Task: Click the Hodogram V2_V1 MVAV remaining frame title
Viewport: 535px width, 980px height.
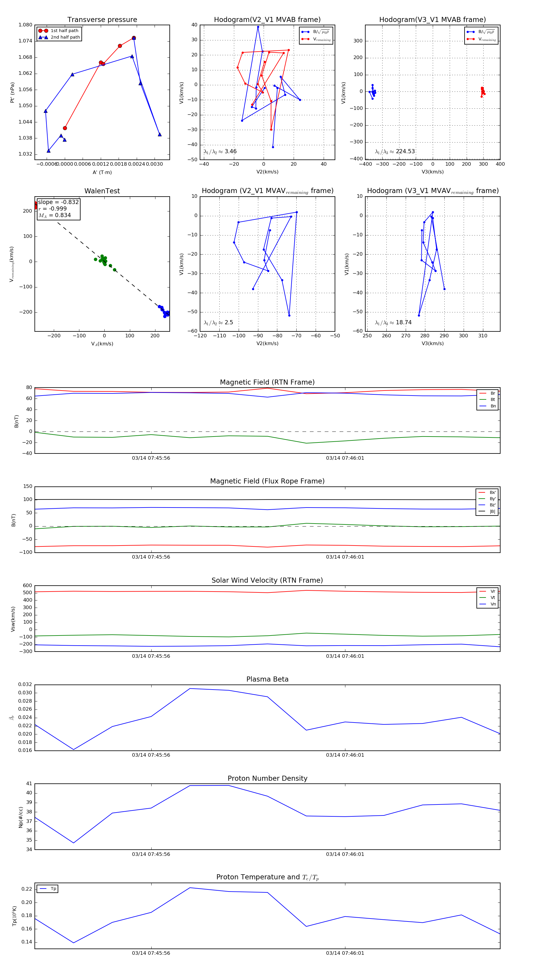Action: (267, 191)
